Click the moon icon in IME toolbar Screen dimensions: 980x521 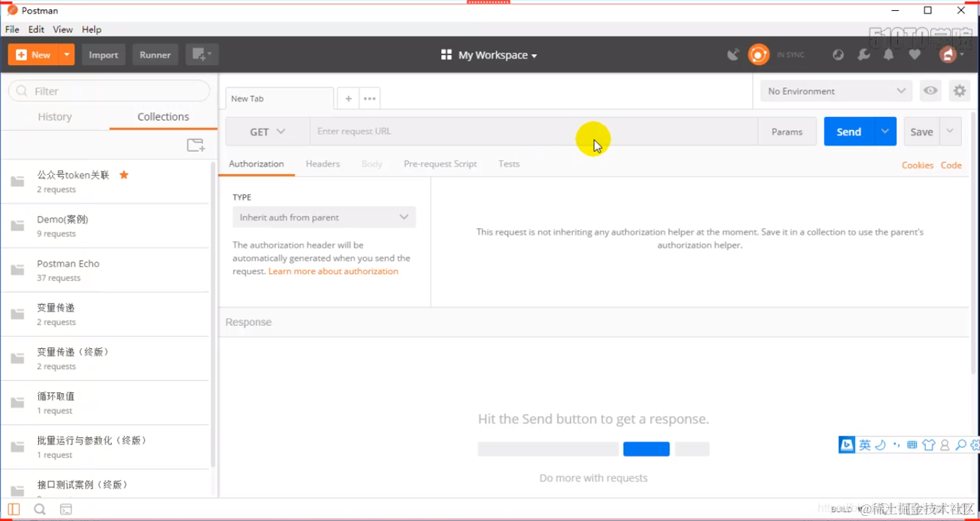pos(880,445)
